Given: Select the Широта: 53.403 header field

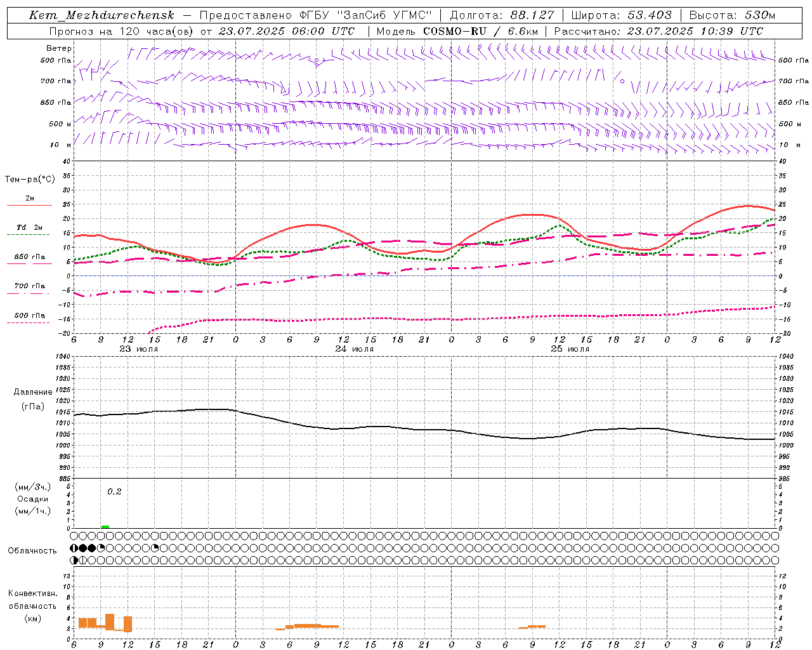Looking at the screenshot, I should [621, 15].
